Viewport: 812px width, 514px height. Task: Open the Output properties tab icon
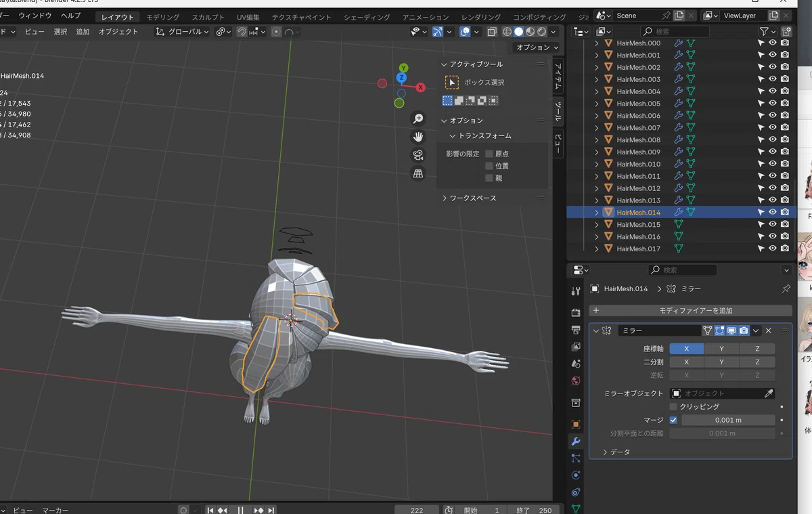tap(576, 330)
